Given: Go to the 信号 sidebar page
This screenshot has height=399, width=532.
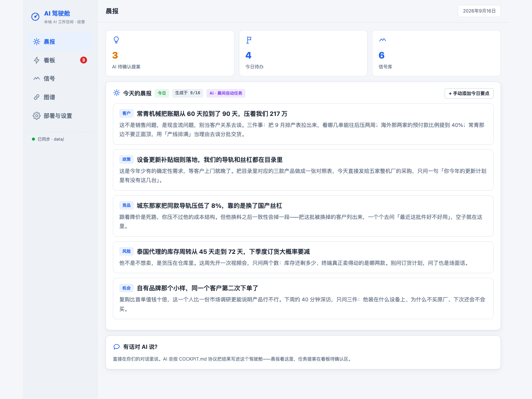Looking at the screenshot, I should point(60,79).
